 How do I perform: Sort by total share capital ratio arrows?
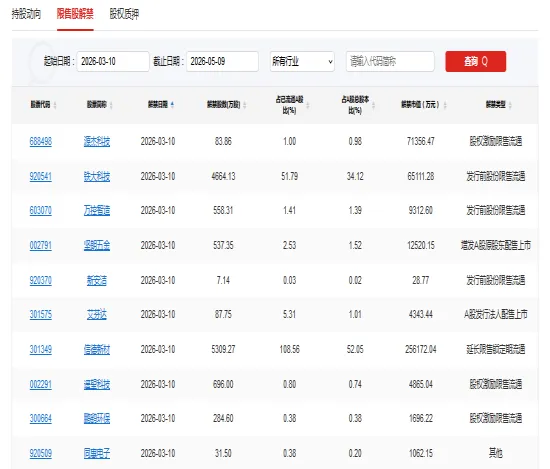pyautogui.click(x=373, y=105)
